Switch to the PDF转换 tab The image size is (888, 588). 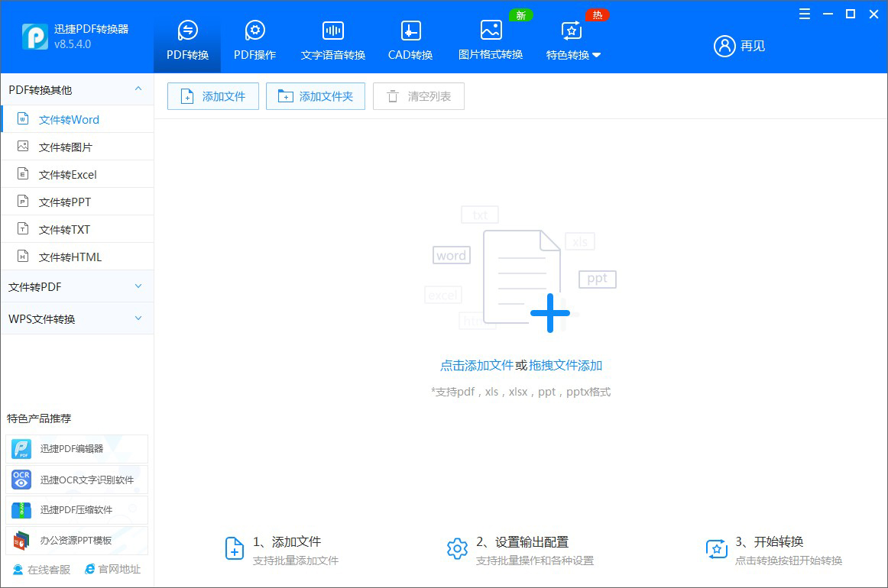[187, 40]
